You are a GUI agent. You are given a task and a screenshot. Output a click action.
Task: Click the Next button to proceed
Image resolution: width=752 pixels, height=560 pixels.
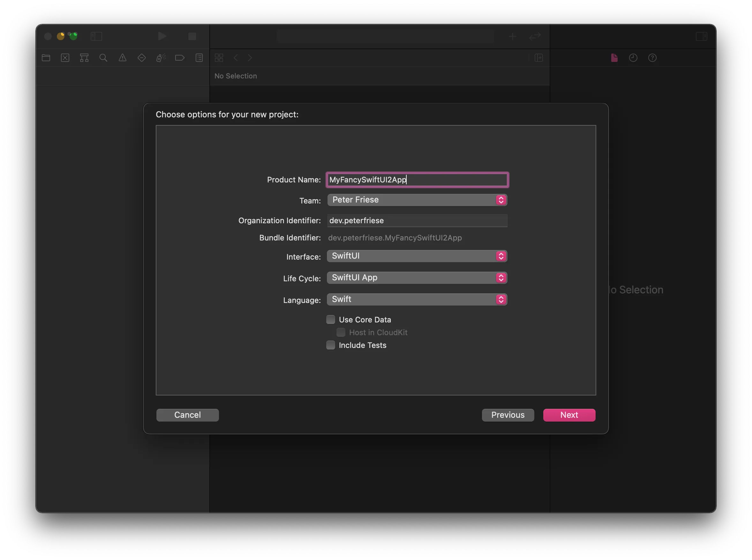pyautogui.click(x=569, y=415)
